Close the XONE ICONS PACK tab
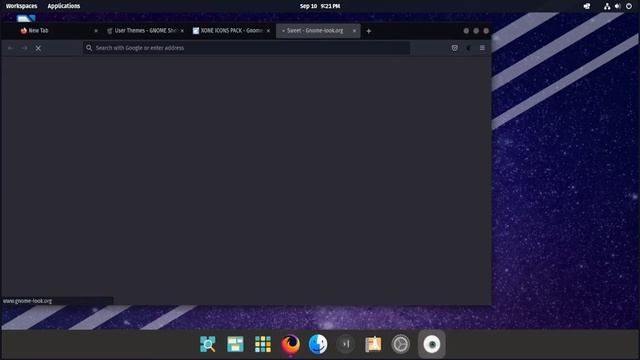The height and width of the screenshot is (360, 640). (268, 31)
